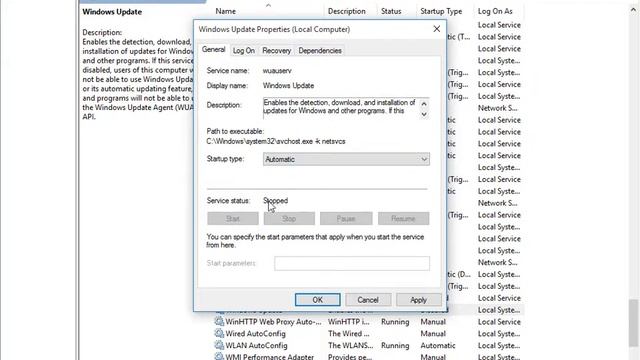Cancel the properties dialog
Viewport: 640px width, 360px height.
(368, 300)
